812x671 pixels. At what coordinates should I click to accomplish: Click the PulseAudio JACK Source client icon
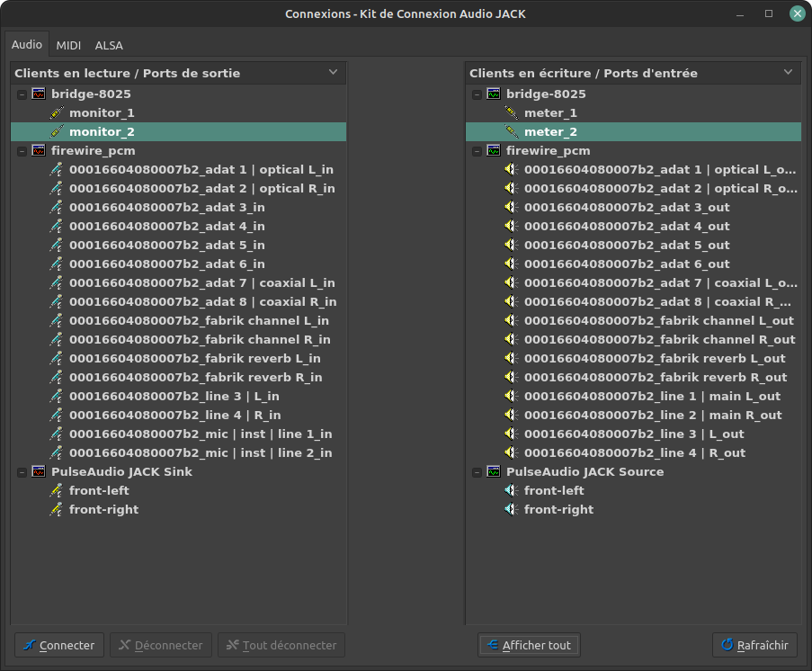click(x=494, y=471)
